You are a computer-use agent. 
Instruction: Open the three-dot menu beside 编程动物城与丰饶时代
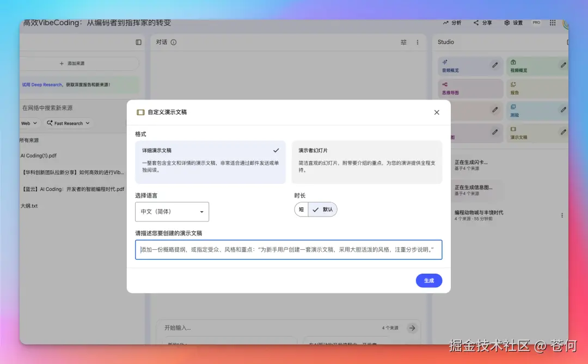562,215
